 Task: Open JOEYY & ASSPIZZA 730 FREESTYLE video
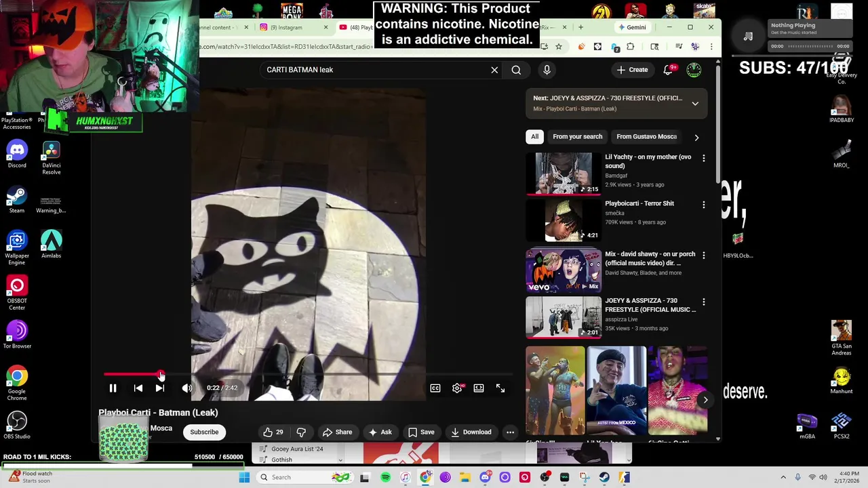(564, 317)
